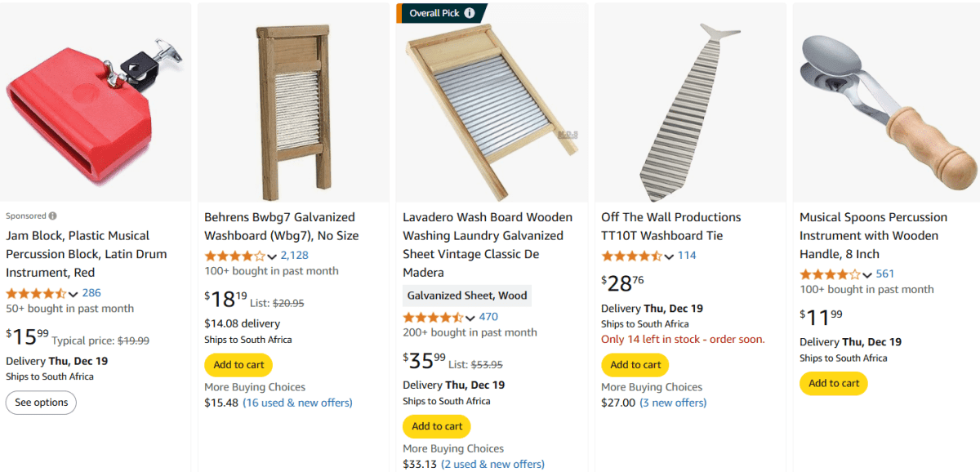Add the Lavadero wash board to cart
Image resolution: width=980 pixels, height=472 pixels.
436,426
